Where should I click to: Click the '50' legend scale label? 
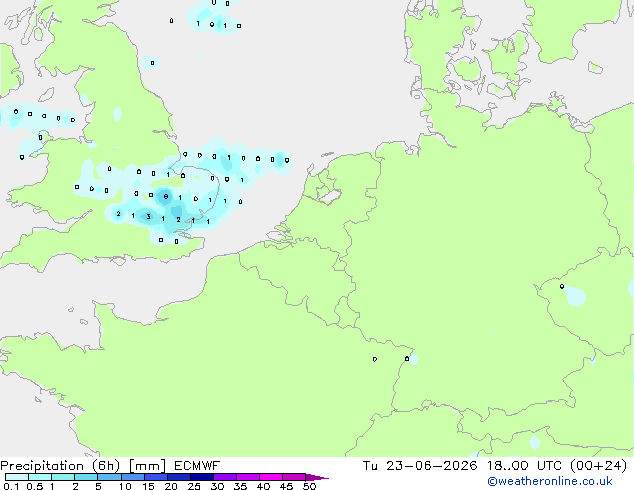coord(309,486)
